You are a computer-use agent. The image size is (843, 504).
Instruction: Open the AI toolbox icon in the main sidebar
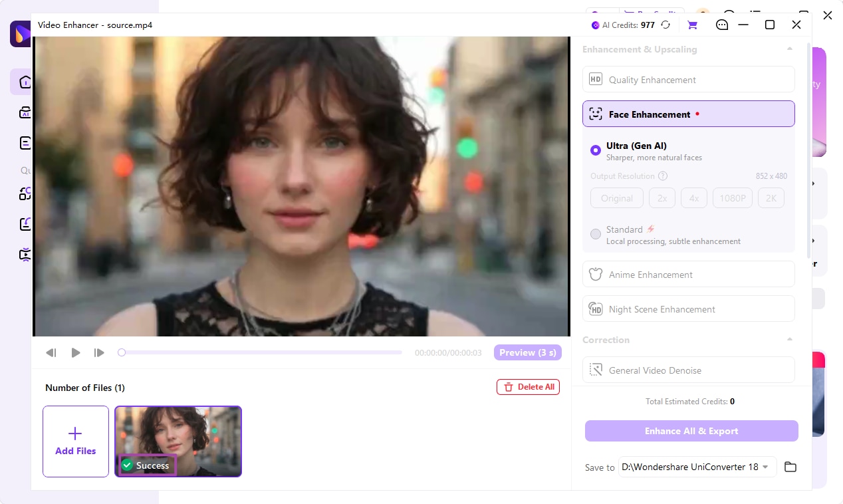coord(25,112)
